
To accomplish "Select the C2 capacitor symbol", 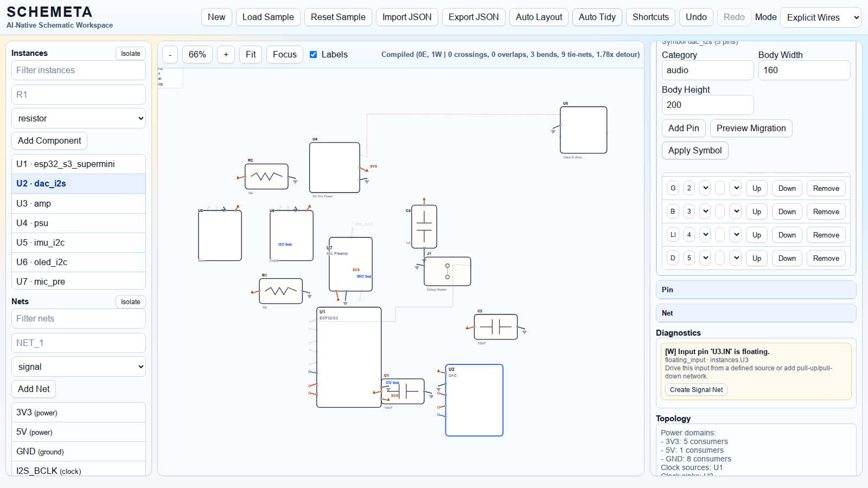I will click(x=495, y=327).
